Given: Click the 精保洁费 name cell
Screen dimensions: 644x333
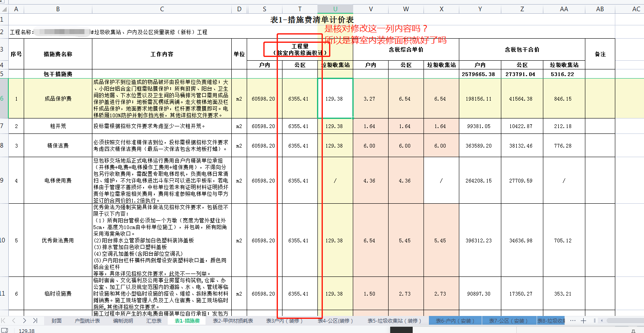Looking at the screenshot, I should tap(58, 146).
